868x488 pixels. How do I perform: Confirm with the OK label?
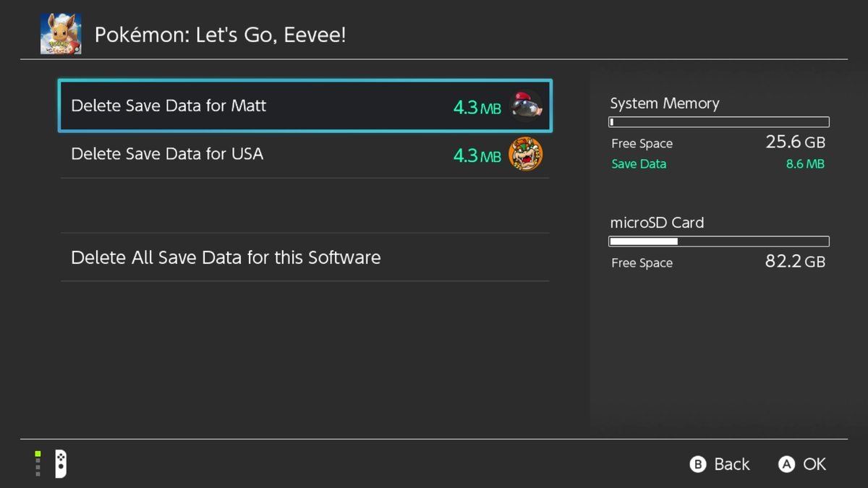(814, 464)
